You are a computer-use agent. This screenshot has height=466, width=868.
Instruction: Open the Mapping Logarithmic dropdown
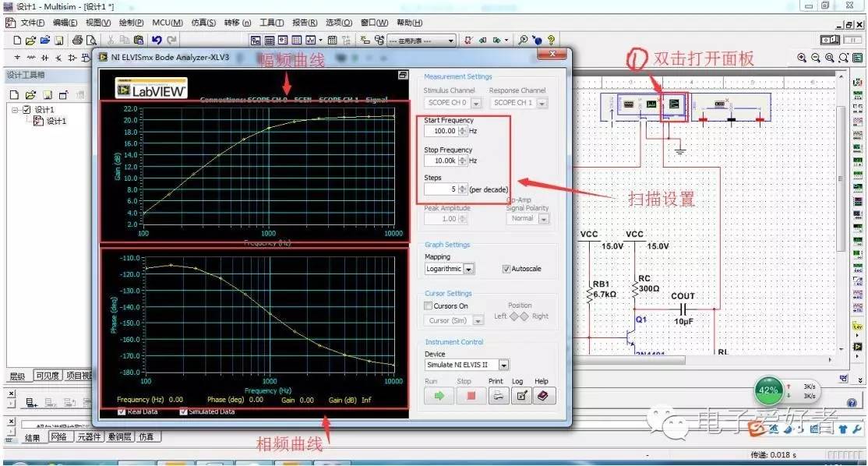click(468, 269)
